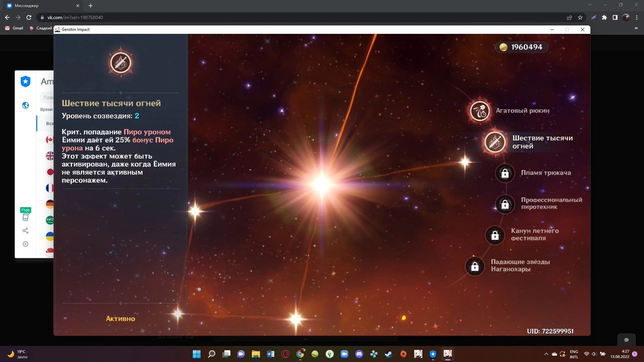Click the Активно status label
Screen dimensions: 644x362
pyautogui.click(x=120, y=319)
